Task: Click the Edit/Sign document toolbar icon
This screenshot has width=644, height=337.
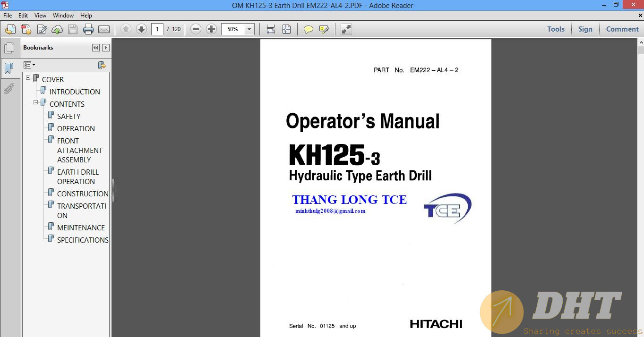Action: (x=42, y=29)
